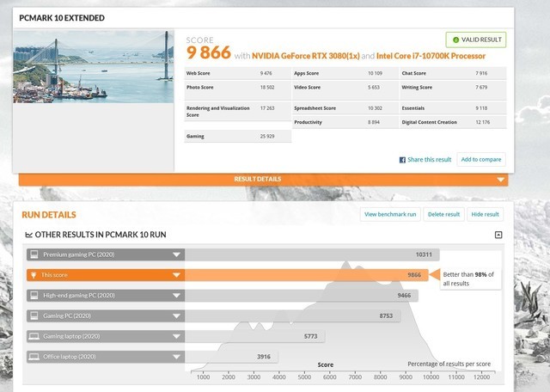The image size is (550, 392).
Task: Click the chart icon next to Other Results heading
Action: tap(28, 235)
